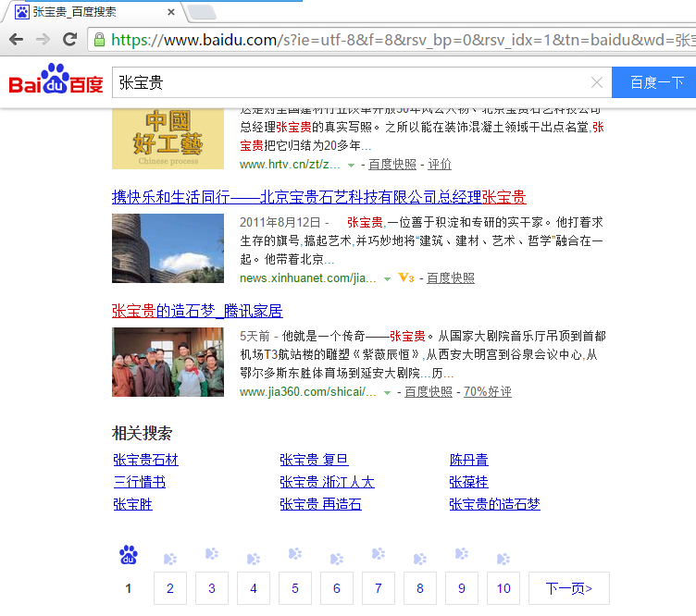Click the paw icon above page 4

(254, 559)
